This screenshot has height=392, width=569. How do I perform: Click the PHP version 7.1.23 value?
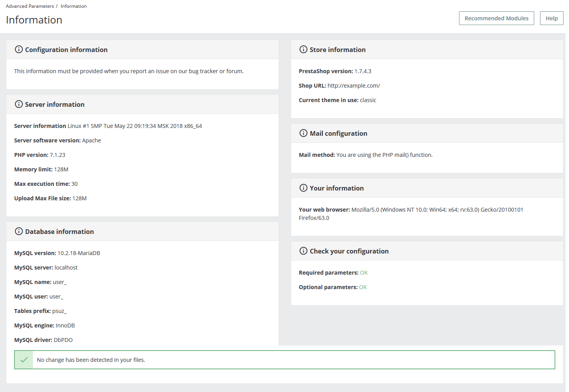(x=58, y=155)
